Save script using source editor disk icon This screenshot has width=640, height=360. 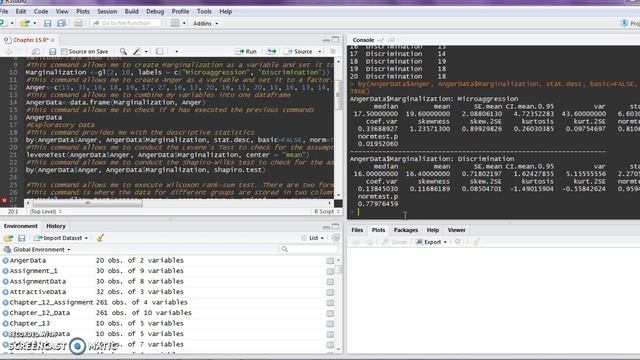[x=52, y=51]
